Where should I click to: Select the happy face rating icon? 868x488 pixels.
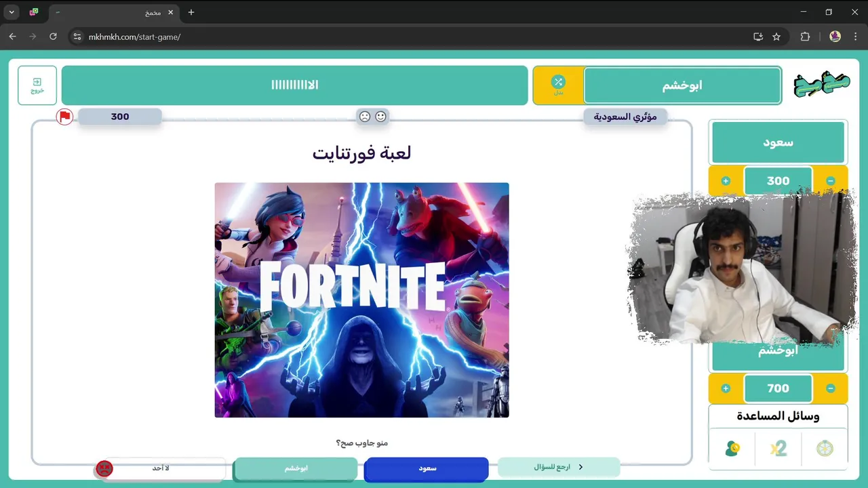(380, 117)
